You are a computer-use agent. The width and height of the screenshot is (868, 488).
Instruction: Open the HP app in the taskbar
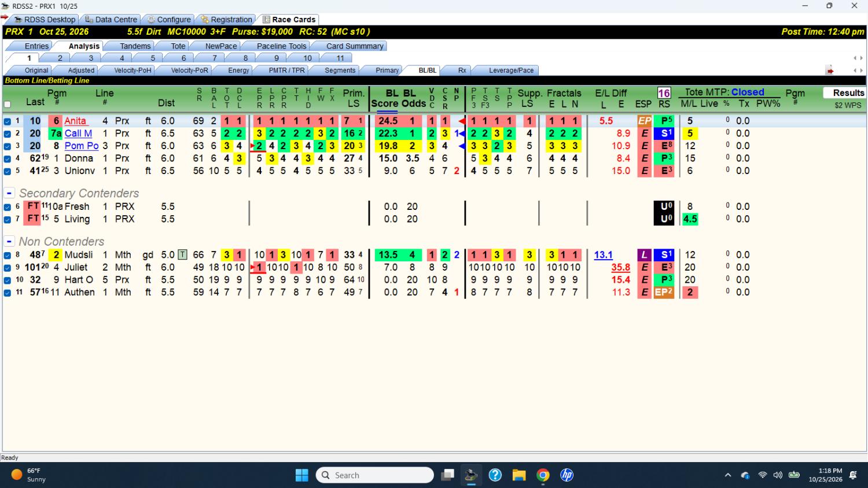(567, 475)
